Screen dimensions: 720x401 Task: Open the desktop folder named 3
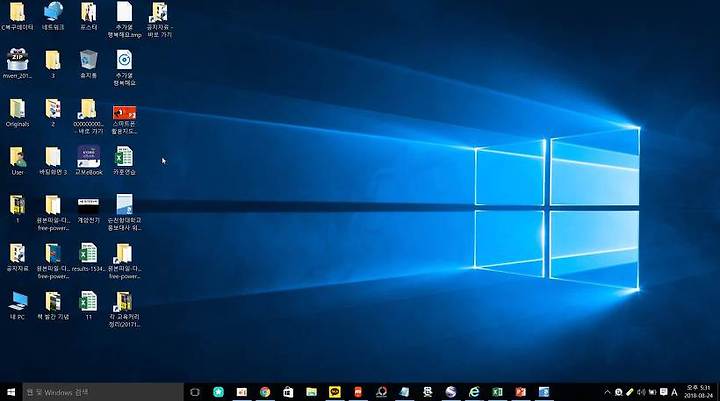[53, 64]
